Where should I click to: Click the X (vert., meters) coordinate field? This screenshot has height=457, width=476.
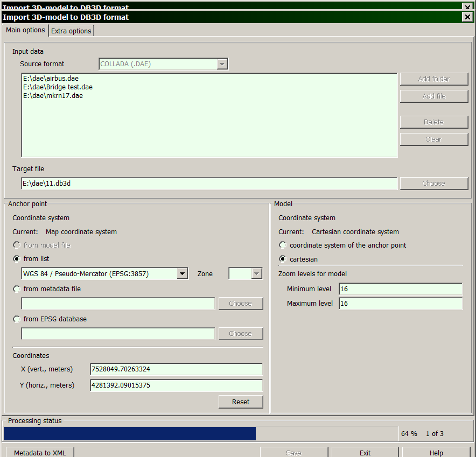tap(176, 369)
